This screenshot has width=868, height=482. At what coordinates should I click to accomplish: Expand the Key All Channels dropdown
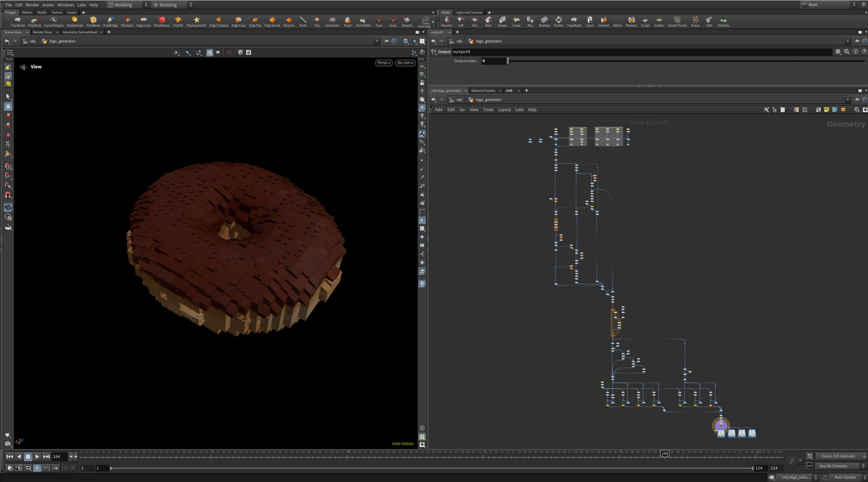coord(841,466)
